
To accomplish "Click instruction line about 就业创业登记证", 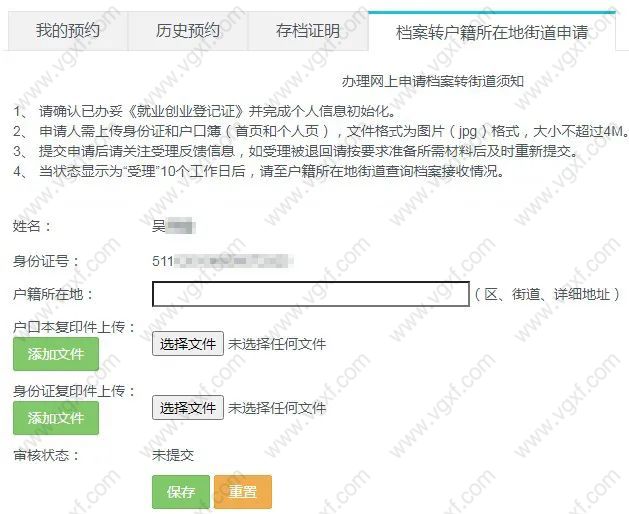I will pos(205,111).
